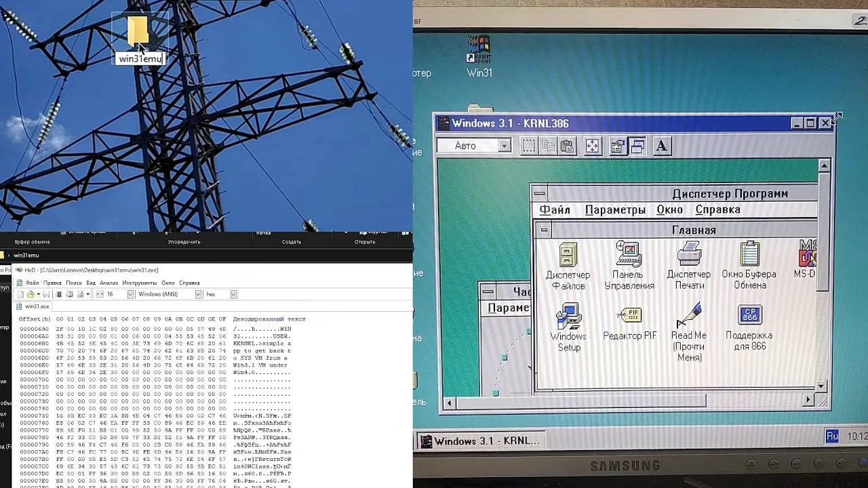Open control menu box of Диспетчер Программ
Screen dimensions: 868x488
(540, 194)
